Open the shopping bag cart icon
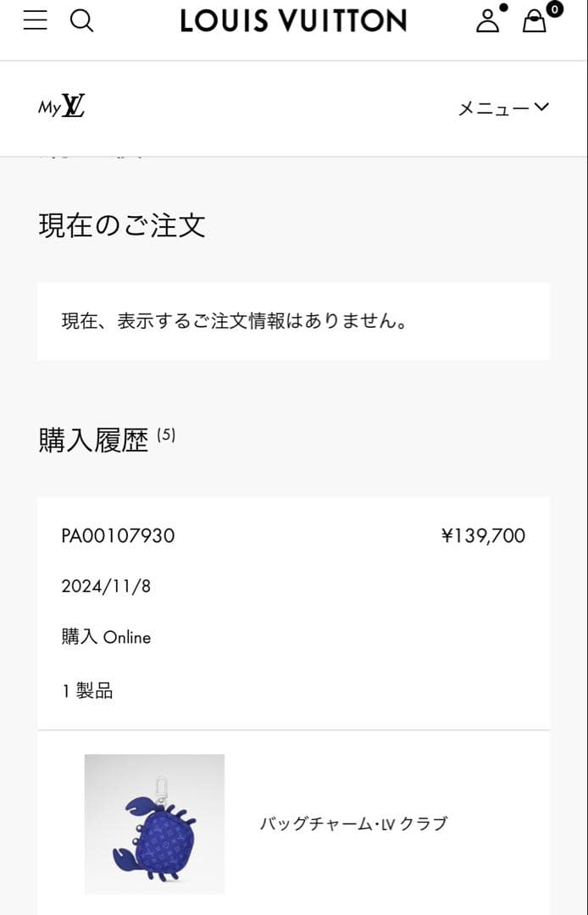588x915 pixels. point(534,22)
